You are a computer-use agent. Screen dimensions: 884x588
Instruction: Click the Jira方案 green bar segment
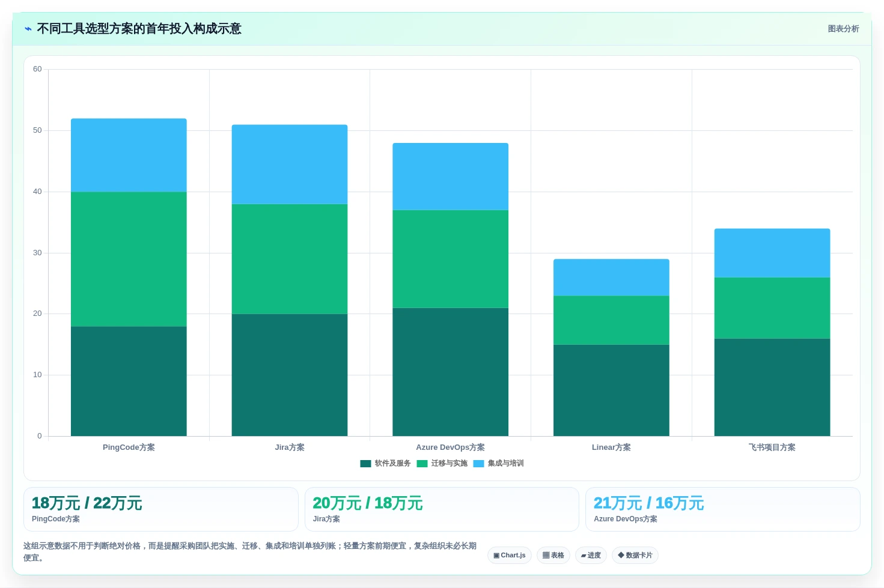(x=290, y=259)
